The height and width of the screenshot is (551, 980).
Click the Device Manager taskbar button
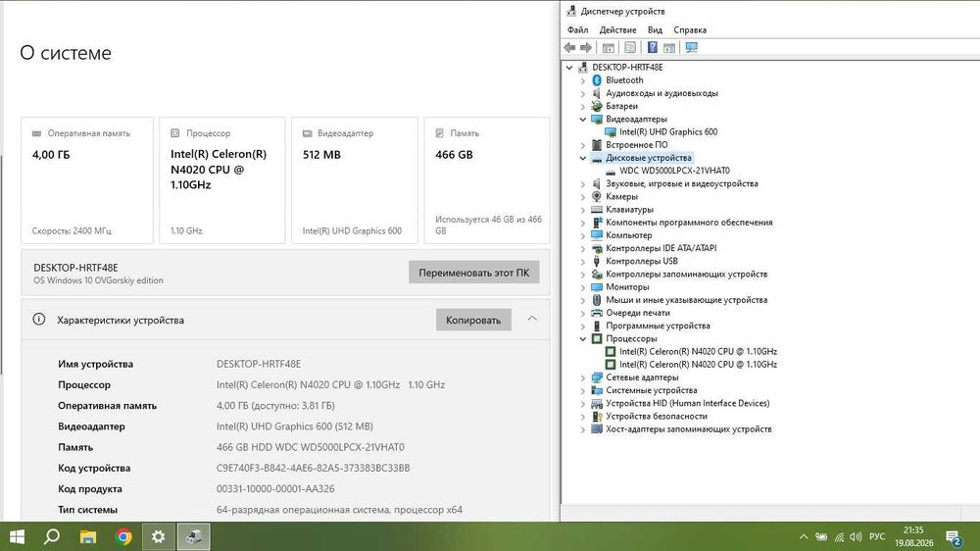(x=194, y=536)
